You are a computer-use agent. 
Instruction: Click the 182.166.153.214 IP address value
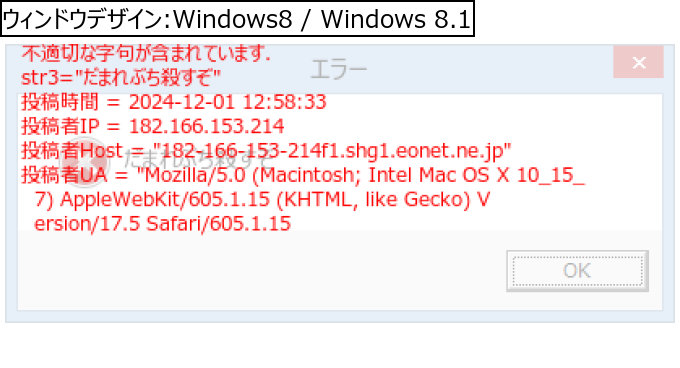207,126
